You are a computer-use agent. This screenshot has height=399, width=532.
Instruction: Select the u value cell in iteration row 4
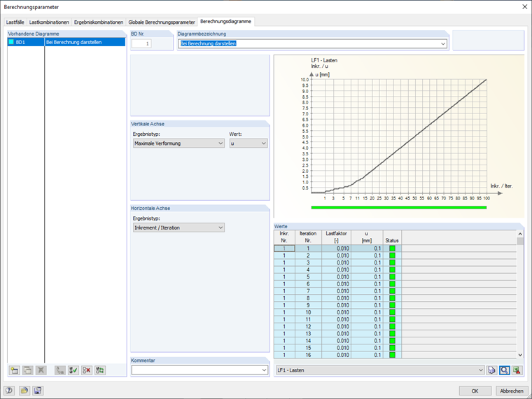[x=367, y=269]
